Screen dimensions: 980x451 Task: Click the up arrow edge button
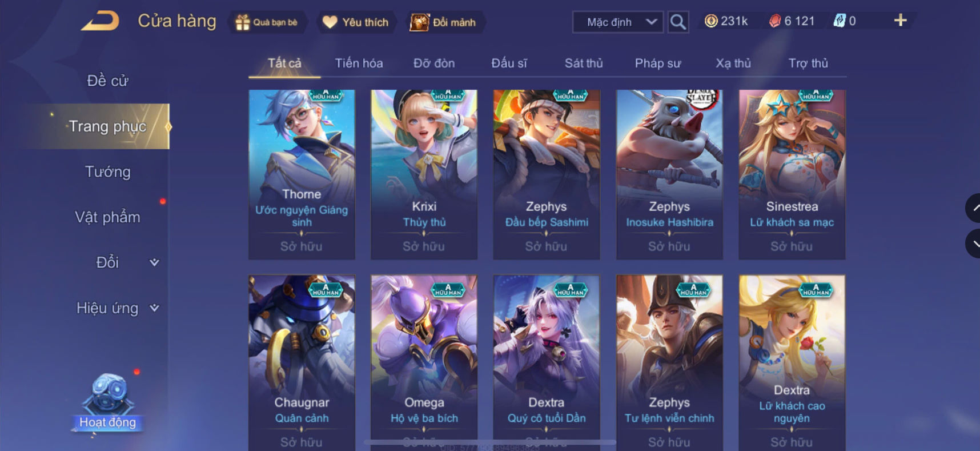973,208
